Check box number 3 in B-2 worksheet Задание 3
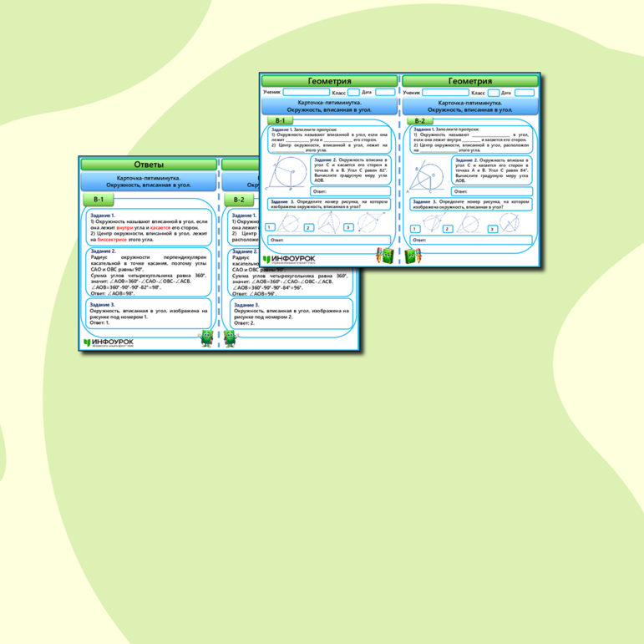Image resolution: width=644 pixels, height=644 pixels. 492,228
